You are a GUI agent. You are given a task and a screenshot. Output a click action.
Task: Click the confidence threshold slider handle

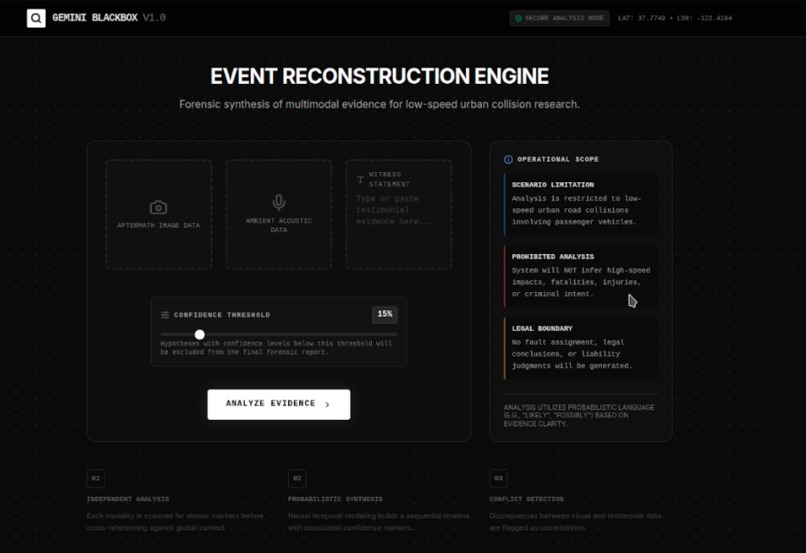[200, 335]
